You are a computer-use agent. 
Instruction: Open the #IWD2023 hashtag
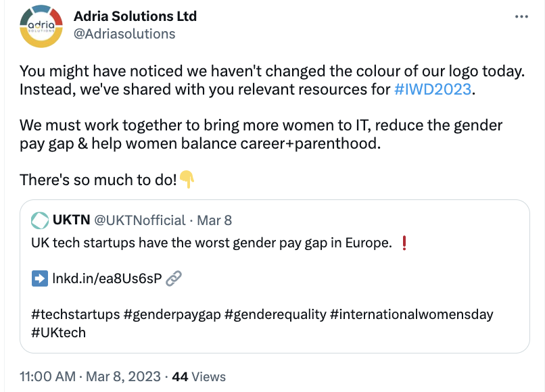click(432, 89)
